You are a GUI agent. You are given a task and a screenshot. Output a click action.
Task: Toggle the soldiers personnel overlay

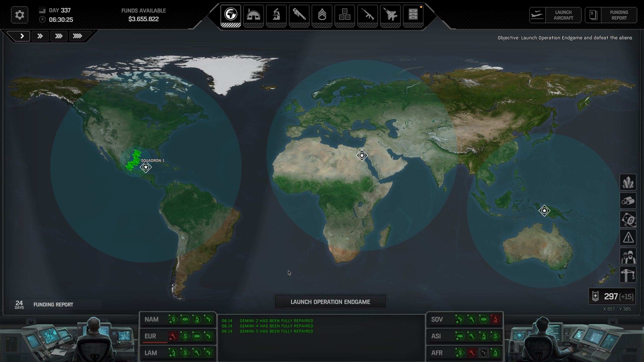[628, 256]
